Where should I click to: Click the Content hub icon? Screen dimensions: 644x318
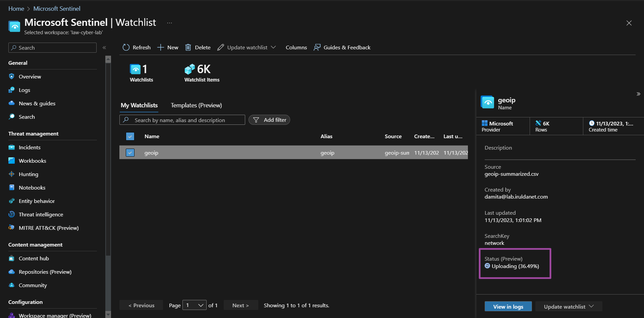coord(12,258)
